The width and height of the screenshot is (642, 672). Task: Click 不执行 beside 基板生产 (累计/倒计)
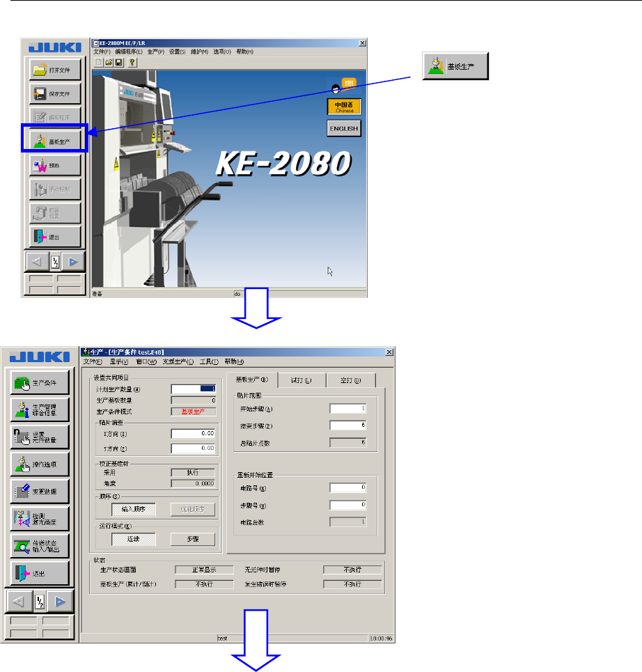(204, 584)
